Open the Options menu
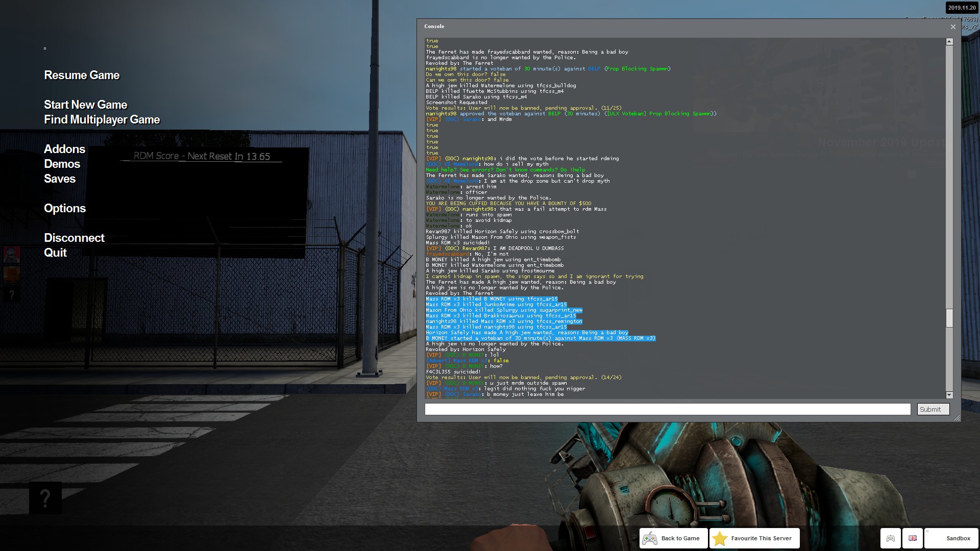The image size is (980, 551). coord(65,209)
